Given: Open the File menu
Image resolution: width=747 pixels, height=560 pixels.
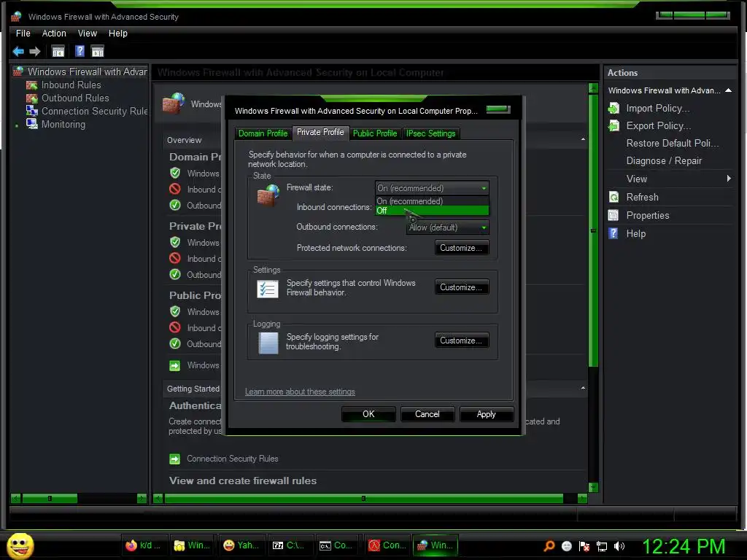Looking at the screenshot, I should 23,34.
